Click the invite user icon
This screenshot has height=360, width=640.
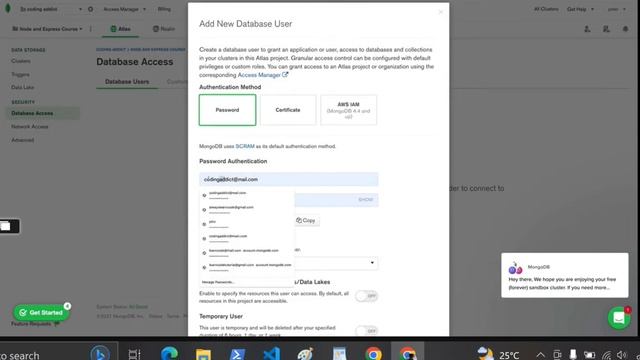tap(587, 29)
